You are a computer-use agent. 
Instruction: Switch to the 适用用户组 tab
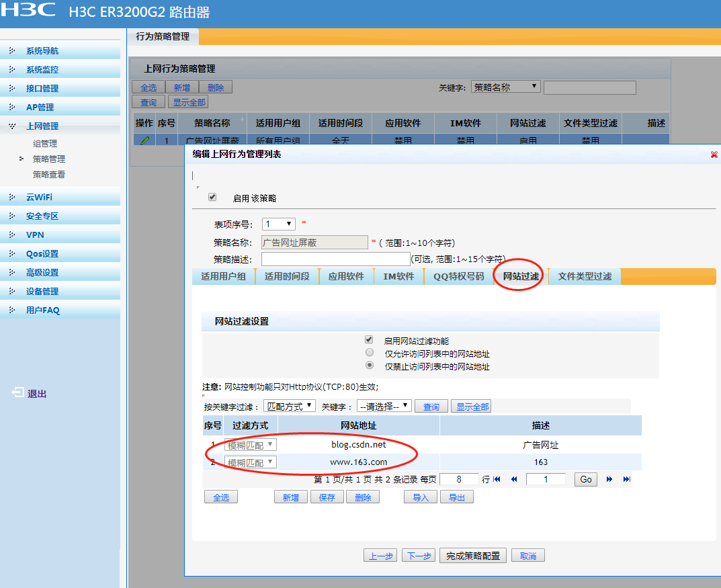click(x=224, y=276)
